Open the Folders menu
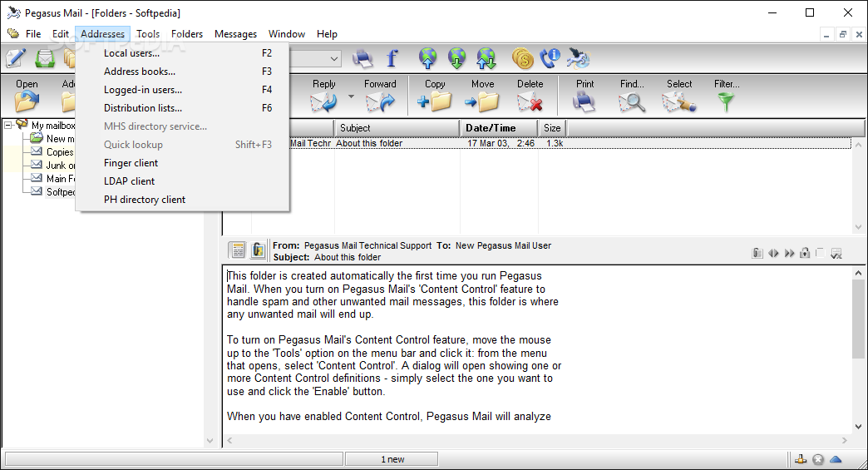The width and height of the screenshot is (868, 470). point(186,34)
